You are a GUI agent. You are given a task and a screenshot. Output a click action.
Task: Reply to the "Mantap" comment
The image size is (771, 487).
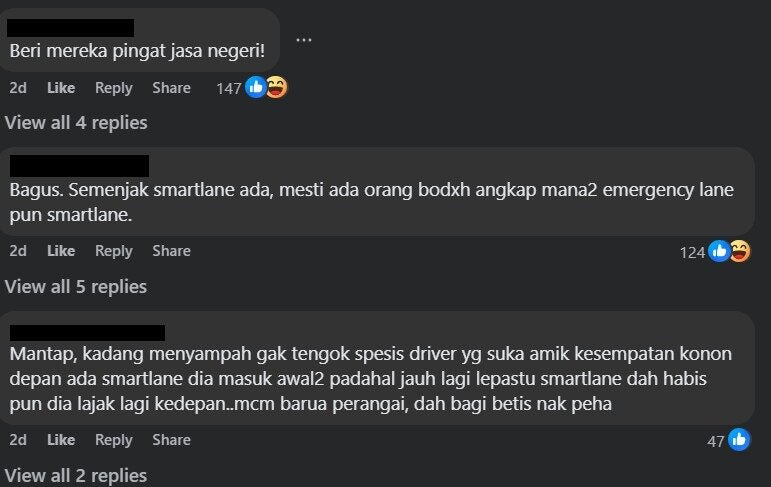click(x=114, y=440)
